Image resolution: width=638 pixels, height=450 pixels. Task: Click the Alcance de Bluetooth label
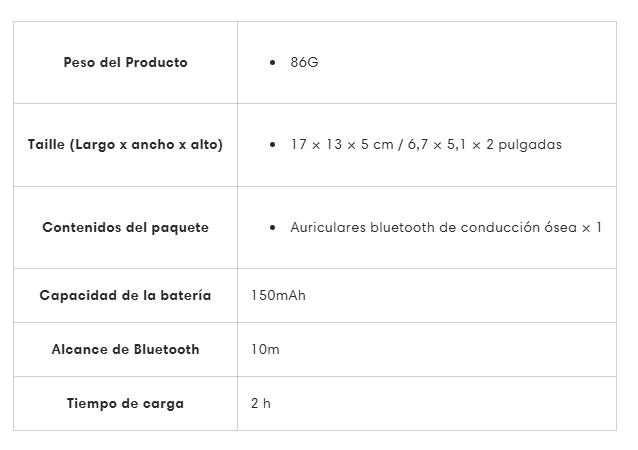125,350
